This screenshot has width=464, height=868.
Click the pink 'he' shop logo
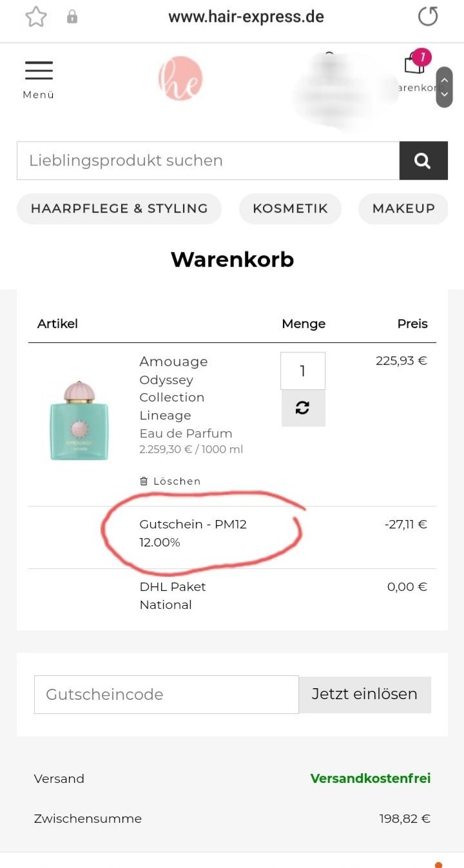coord(180,79)
